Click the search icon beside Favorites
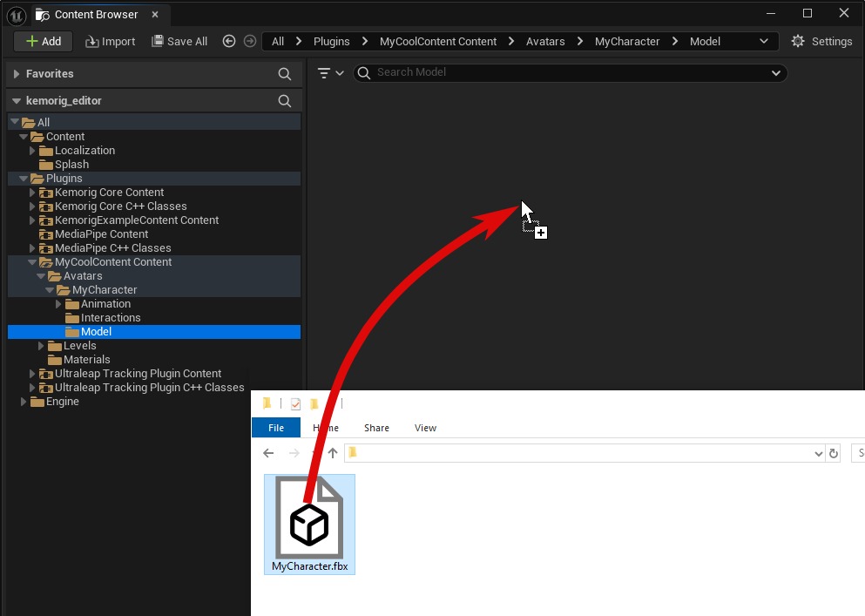865x616 pixels. 284,74
